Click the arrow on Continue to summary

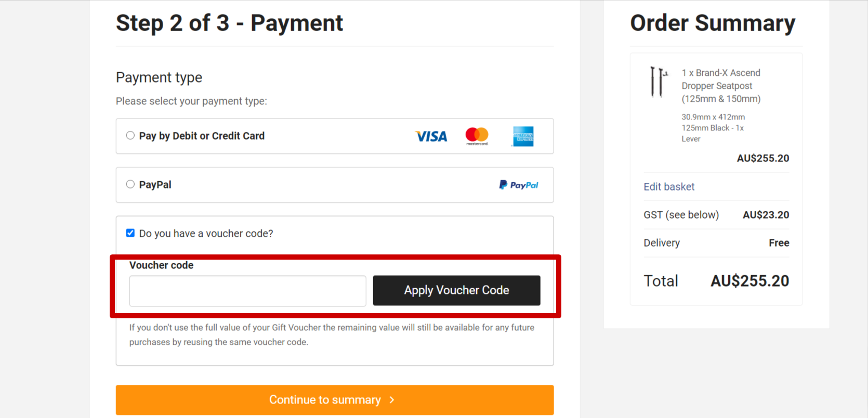(391, 400)
